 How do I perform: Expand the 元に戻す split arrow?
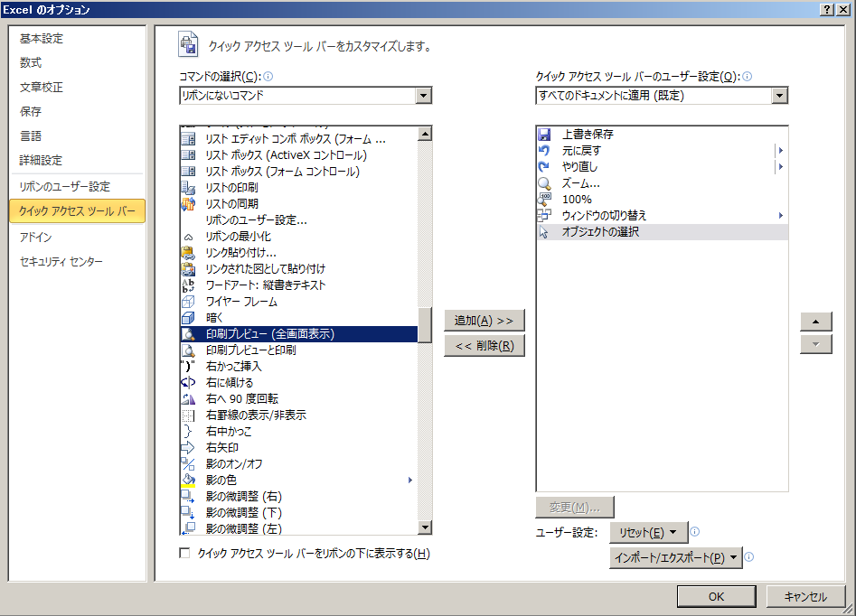781,151
